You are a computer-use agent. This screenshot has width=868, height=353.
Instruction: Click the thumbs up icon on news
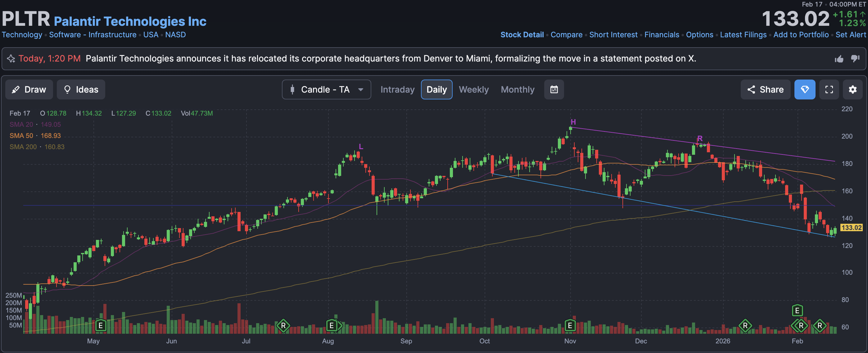tap(839, 59)
